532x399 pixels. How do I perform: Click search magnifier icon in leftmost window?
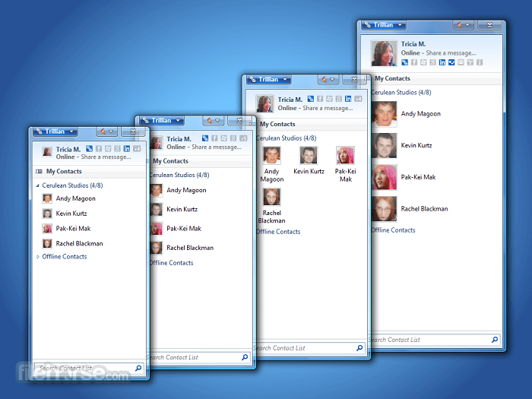click(x=138, y=369)
